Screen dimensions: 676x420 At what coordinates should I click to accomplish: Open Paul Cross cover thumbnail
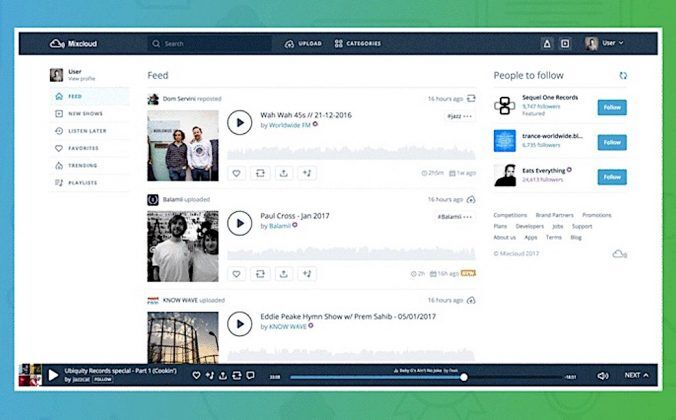pos(183,246)
